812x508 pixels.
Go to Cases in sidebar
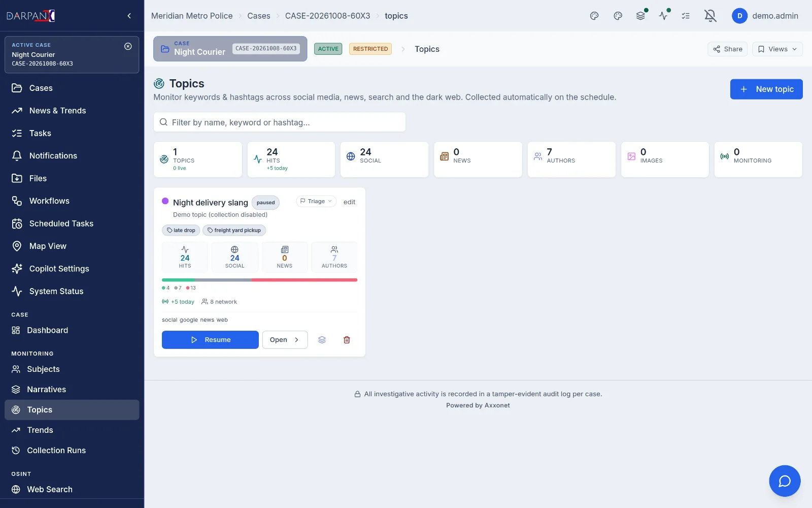72,88
